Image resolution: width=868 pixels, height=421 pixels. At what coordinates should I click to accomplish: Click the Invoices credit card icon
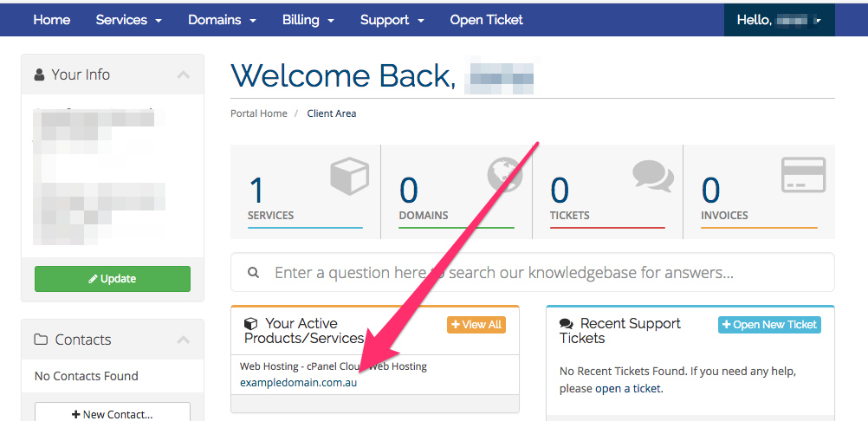pyautogui.click(x=803, y=175)
